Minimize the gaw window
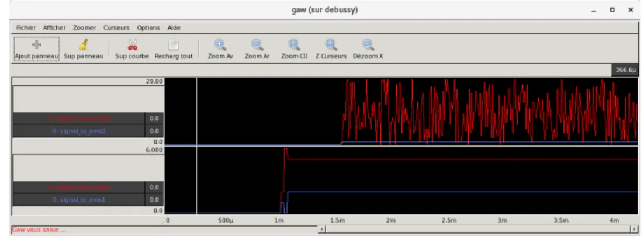The height and width of the screenshot is (236, 644). click(x=594, y=10)
